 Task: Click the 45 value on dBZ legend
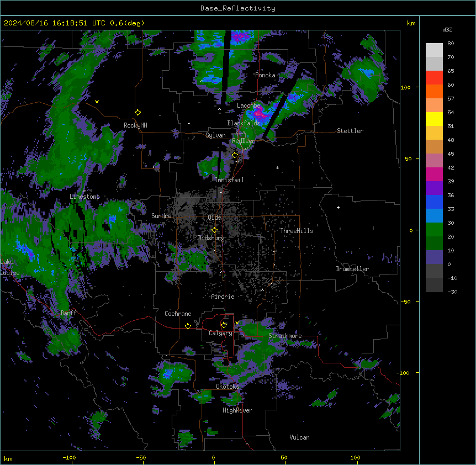click(x=451, y=154)
